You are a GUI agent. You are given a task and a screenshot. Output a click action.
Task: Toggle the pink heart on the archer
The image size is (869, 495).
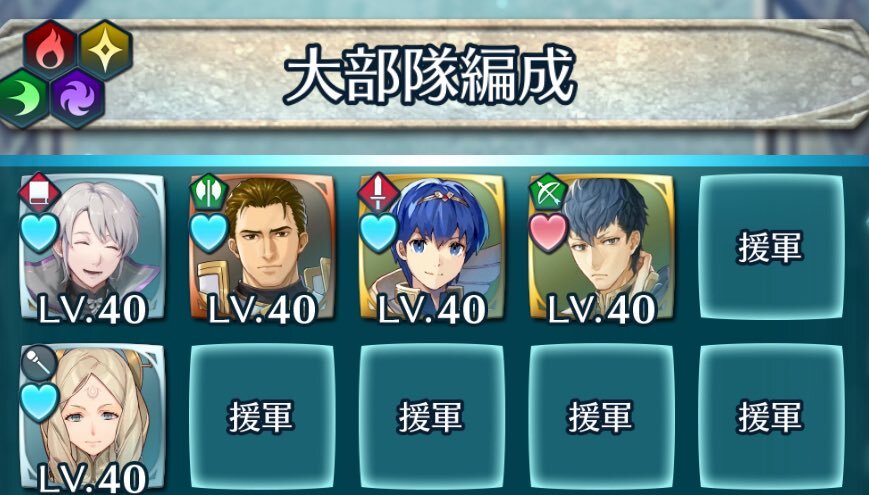(x=549, y=233)
